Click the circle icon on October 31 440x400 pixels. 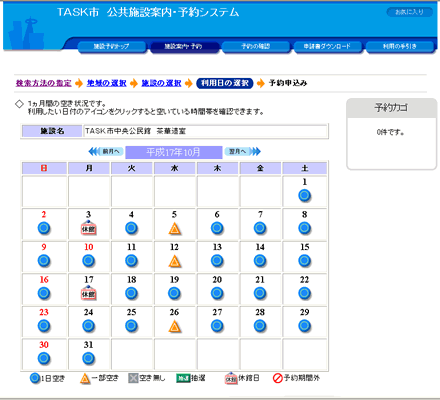(88, 358)
